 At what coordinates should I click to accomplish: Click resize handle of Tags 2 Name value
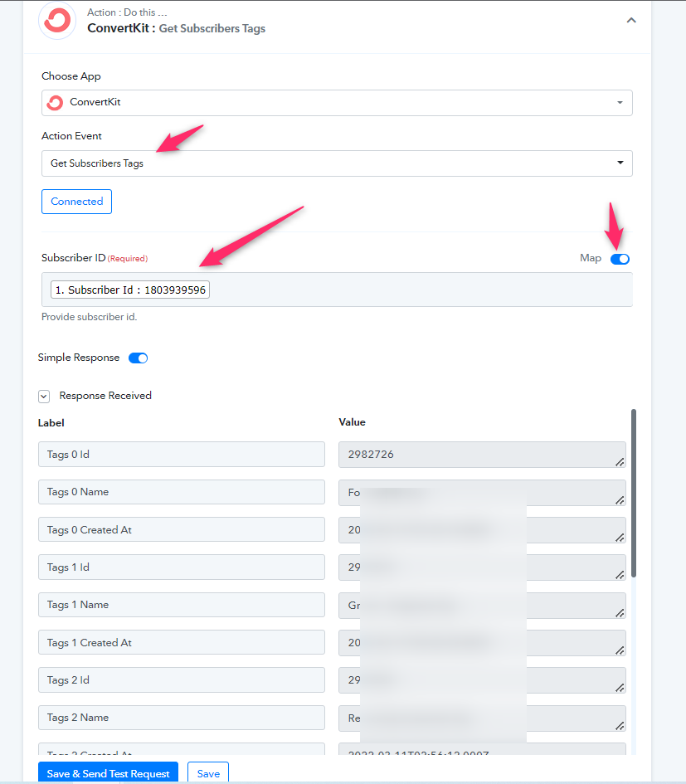coord(620,726)
